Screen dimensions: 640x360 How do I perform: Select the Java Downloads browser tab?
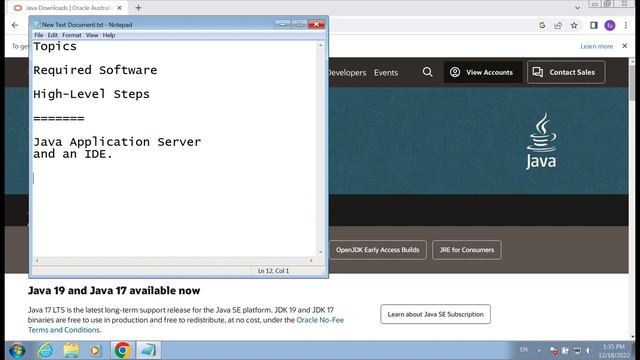pyautogui.click(x=67, y=8)
